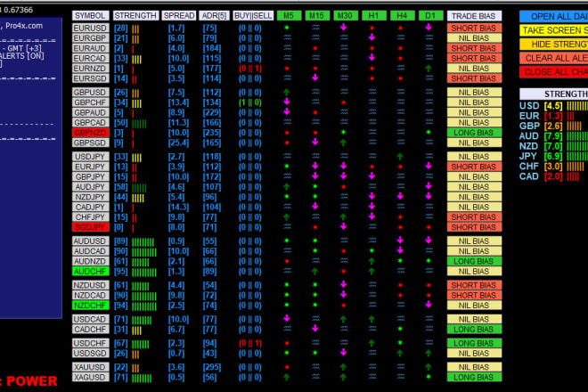Click the magenta down arrow in EURGBP H1 cell
588x392 pixels.
[372, 37]
